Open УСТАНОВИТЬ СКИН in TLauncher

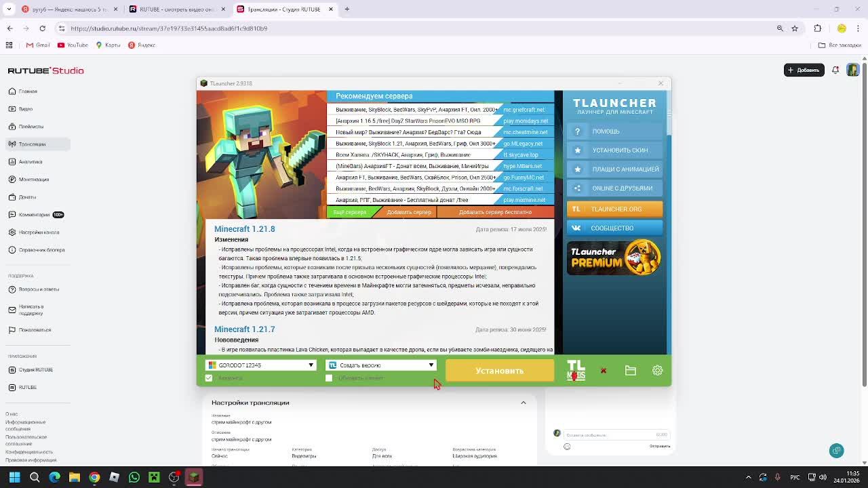pos(615,150)
